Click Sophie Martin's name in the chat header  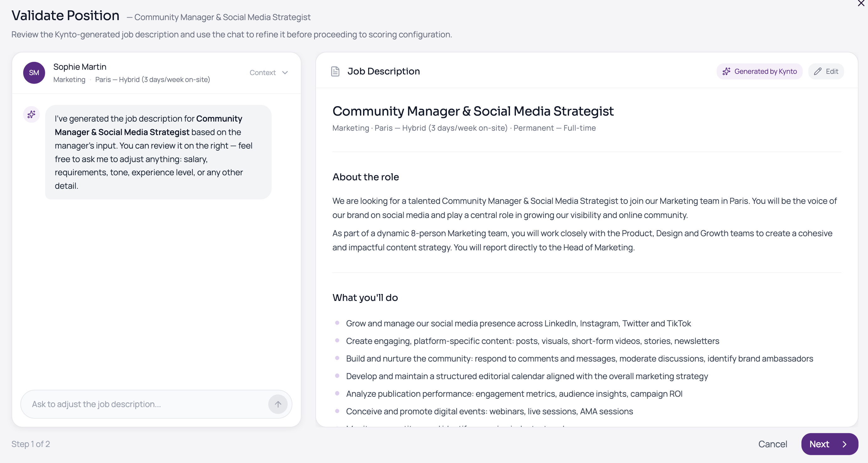(x=80, y=66)
